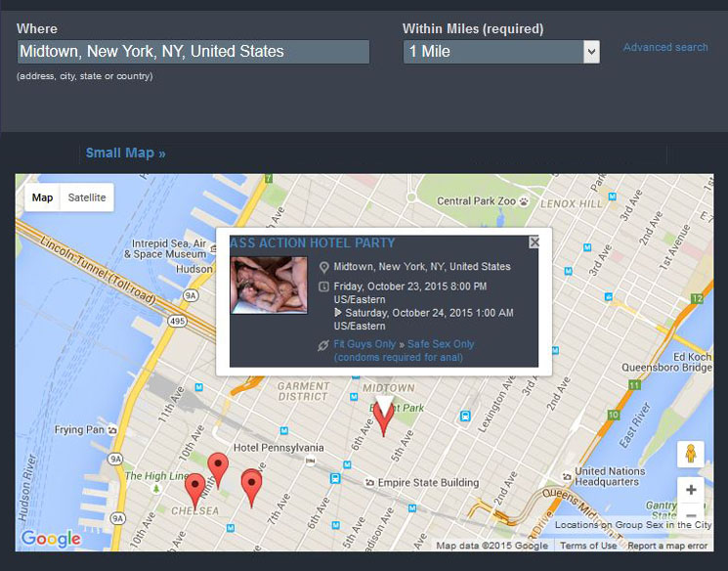Image resolution: width=728 pixels, height=571 pixels.
Task: Zoom out with the map minus button
Action: 690,515
